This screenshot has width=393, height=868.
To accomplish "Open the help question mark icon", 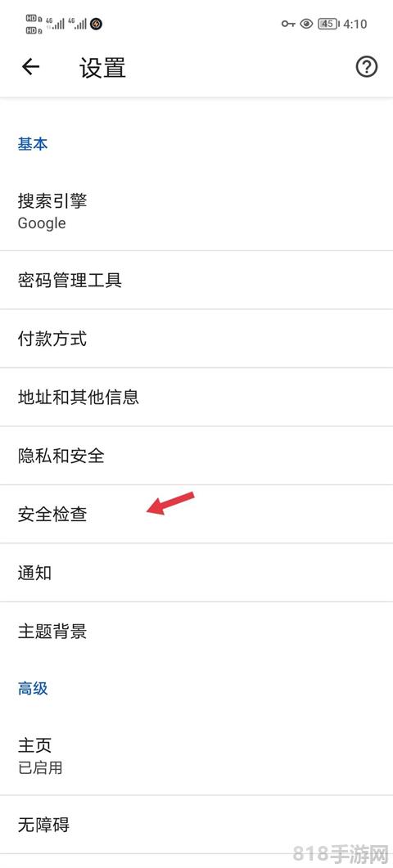I will tap(367, 67).
